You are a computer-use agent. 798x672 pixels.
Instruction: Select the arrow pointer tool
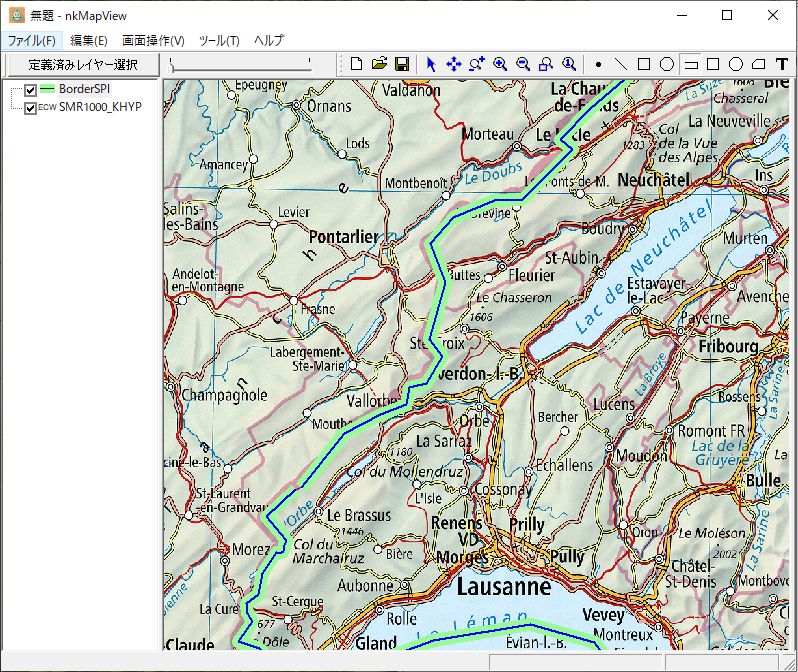[x=431, y=64]
